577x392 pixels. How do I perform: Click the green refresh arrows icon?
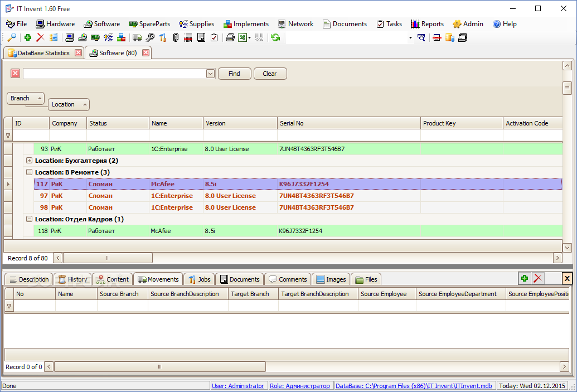(x=275, y=37)
